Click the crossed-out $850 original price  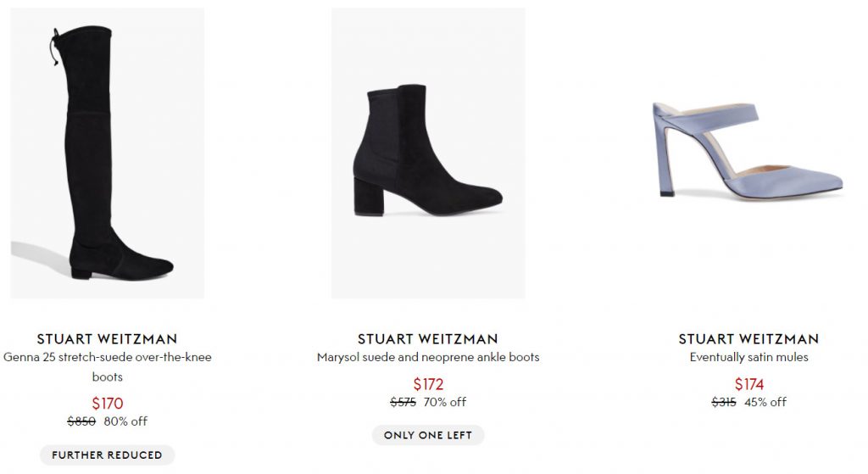pos(81,421)
